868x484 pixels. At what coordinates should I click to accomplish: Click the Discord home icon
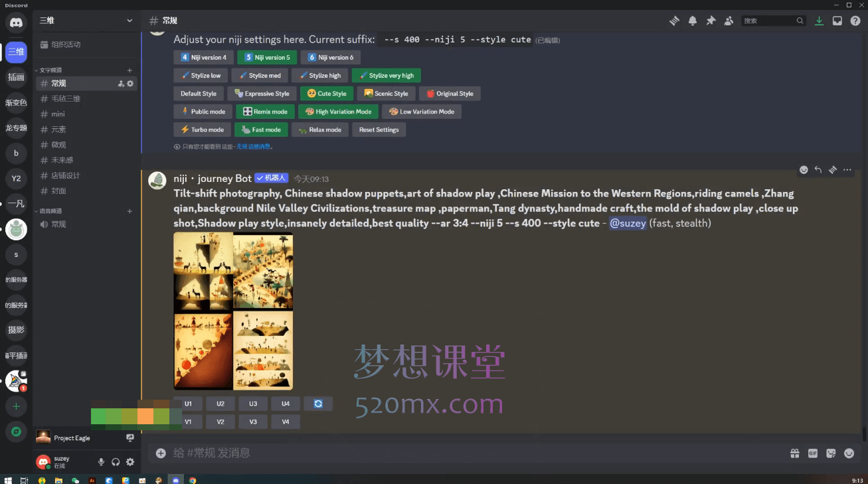pyautogui.click(x=16, y=23)
